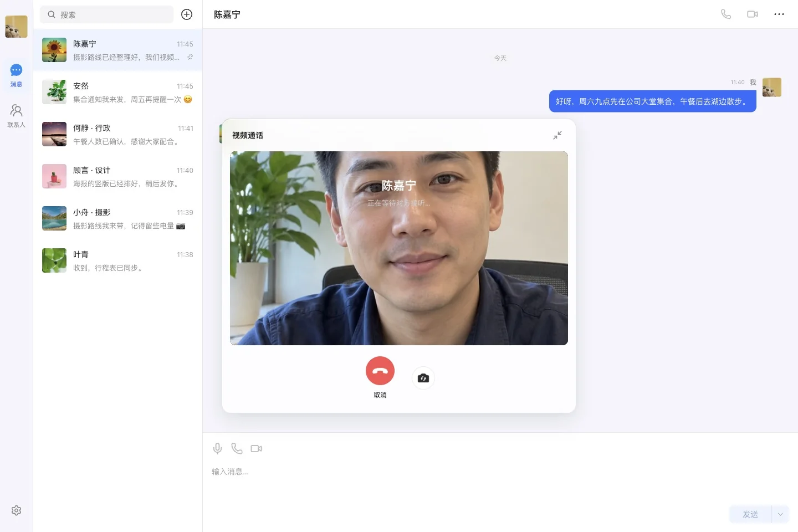The width and height of the screenshot is (798, 532).
Task: Click the video camera icon above message input
Action: click(256, 448)
